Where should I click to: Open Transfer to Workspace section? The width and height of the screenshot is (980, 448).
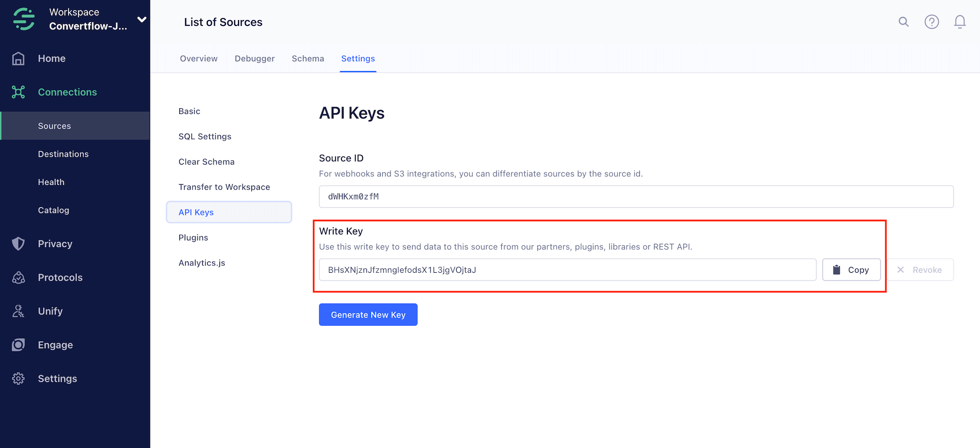[x=224, y=187]
